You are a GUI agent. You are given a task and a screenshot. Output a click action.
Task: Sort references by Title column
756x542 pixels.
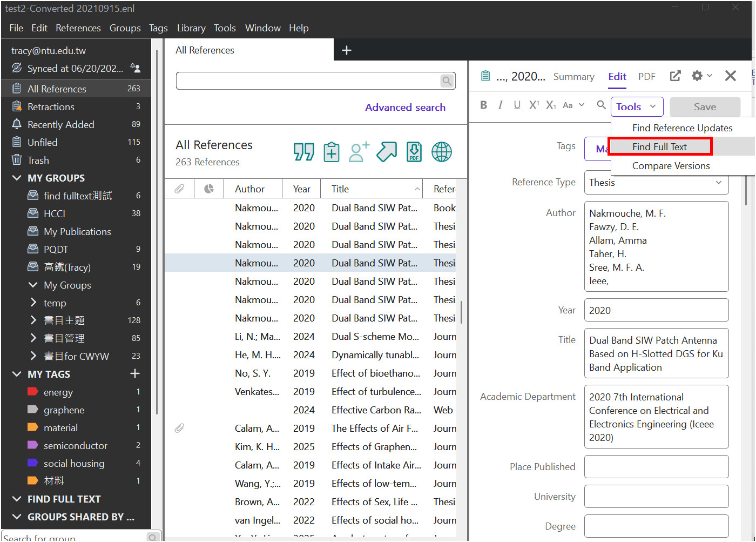coord(372,189)
